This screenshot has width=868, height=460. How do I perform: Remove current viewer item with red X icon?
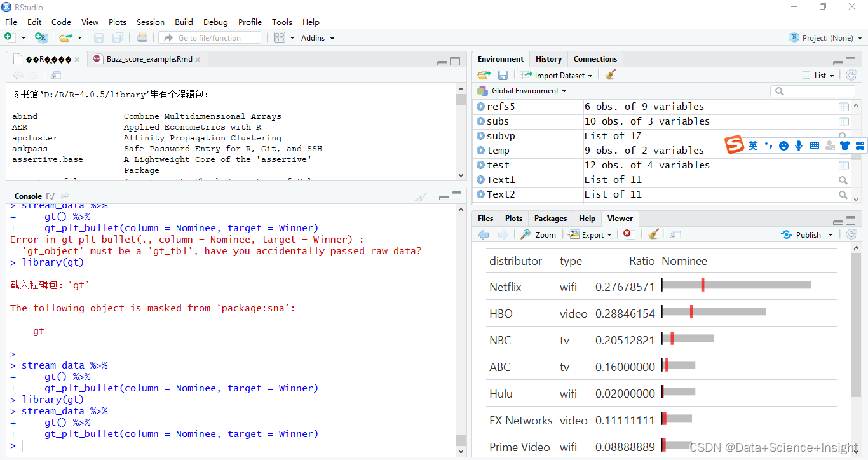point(628,234)
